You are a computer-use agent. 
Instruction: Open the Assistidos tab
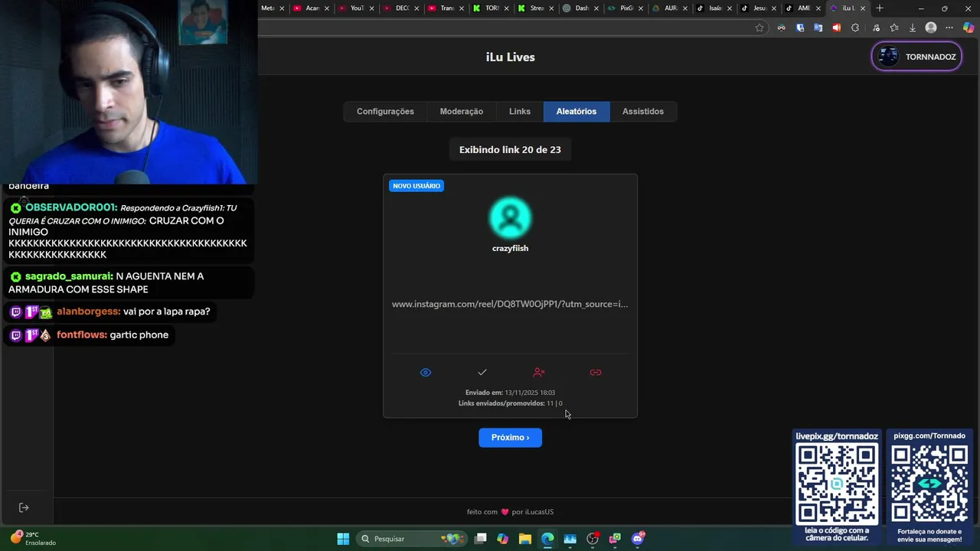tap(643, 111)
